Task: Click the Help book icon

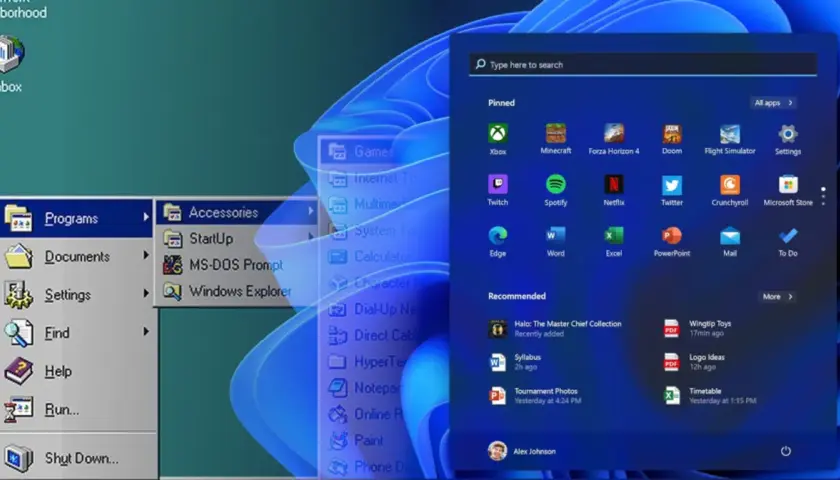Action: pos(19,371)
